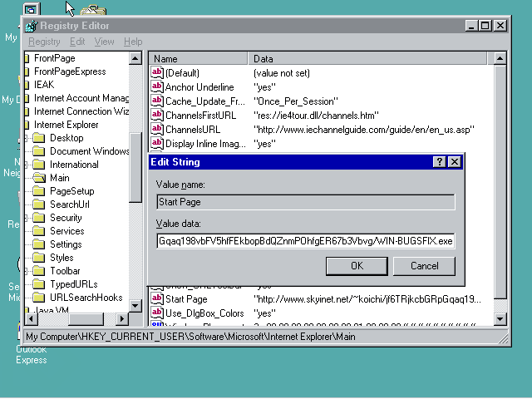The width and height of the screenshot is (532, 399).
Task: Click the tree pane scroll right arrow
Action: point(122,318)
